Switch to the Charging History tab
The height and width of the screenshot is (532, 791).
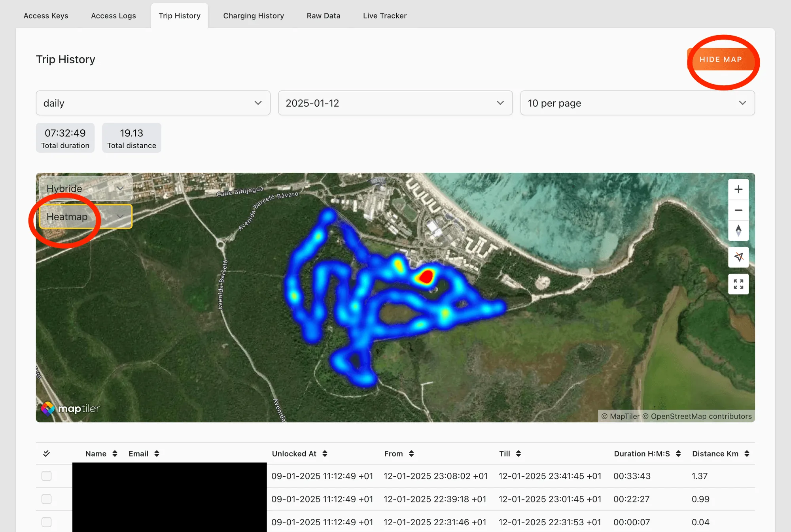point(254,16)
